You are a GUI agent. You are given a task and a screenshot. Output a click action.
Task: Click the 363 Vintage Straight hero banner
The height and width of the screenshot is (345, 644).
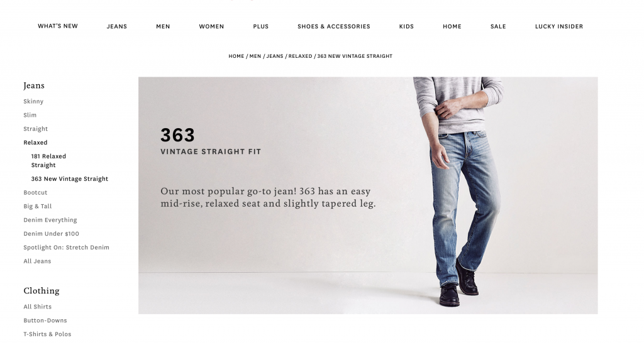368,195
